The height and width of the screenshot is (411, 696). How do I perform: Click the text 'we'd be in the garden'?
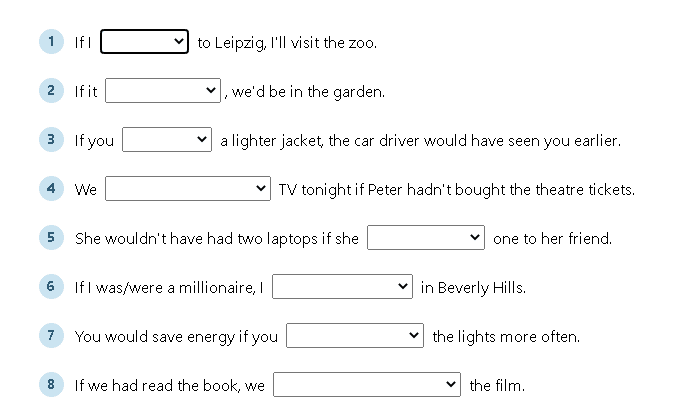308,92
